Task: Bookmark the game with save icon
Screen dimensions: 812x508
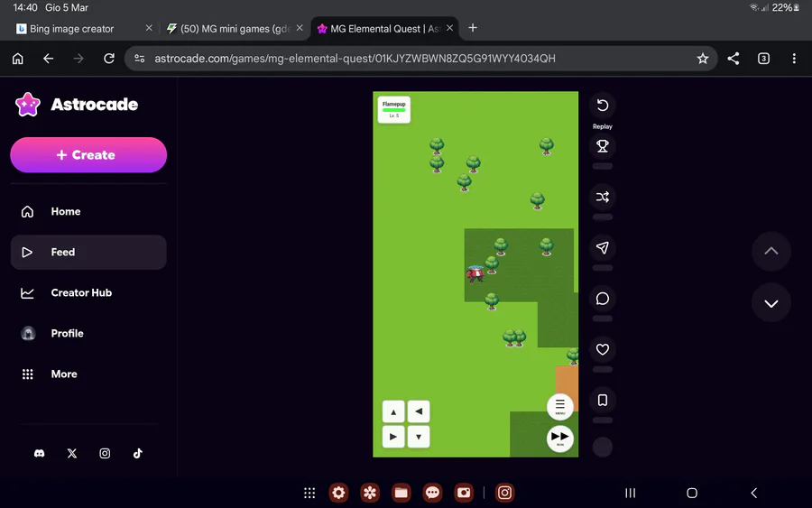Action: 603,400
